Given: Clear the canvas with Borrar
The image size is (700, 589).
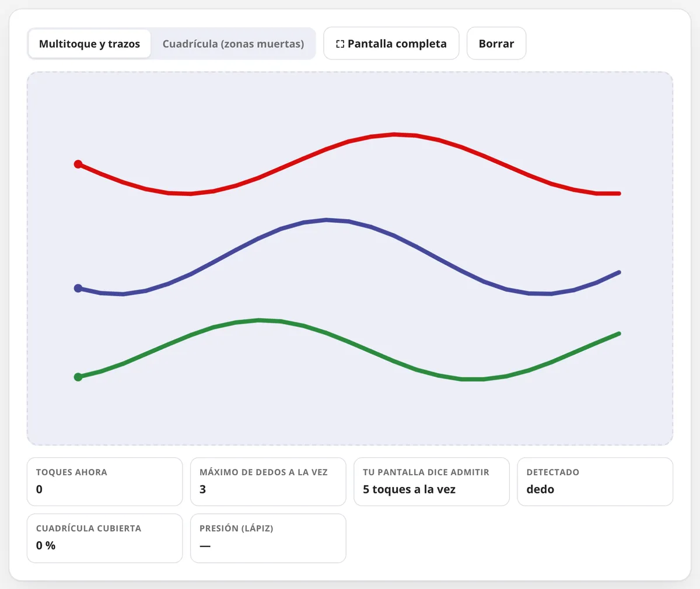Looking at the screenshot, I should (496, 44).
